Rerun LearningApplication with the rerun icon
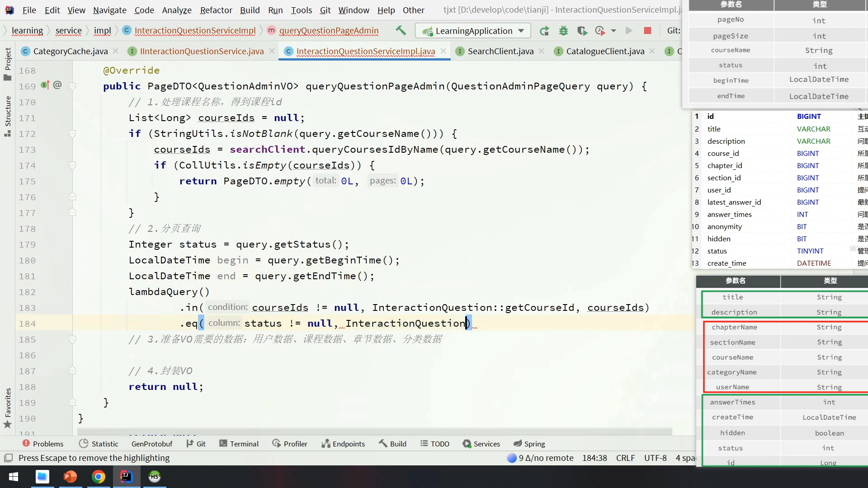Viewport: 868px width, 488px height. click(544, 31)
